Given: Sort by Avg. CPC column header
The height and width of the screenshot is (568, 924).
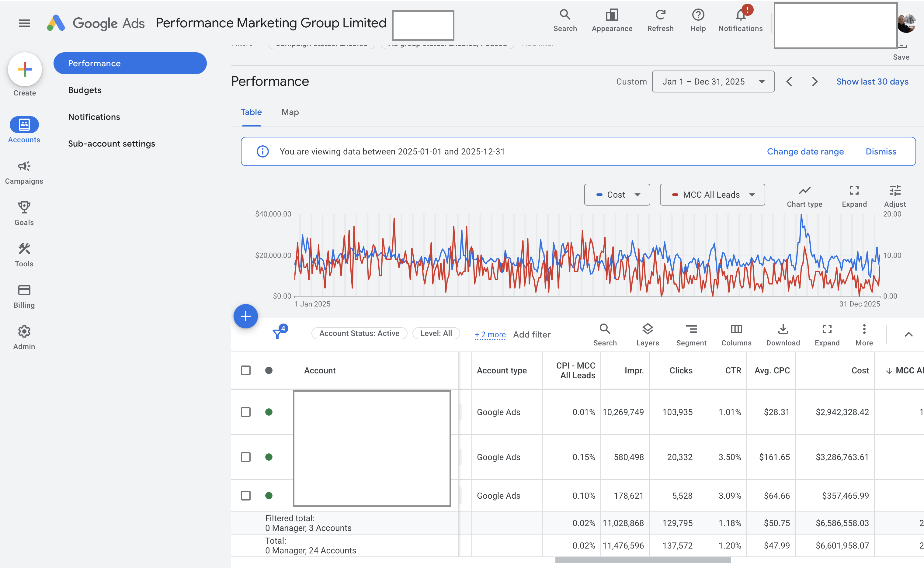Looking at the screenshot, I should point(772,370).
